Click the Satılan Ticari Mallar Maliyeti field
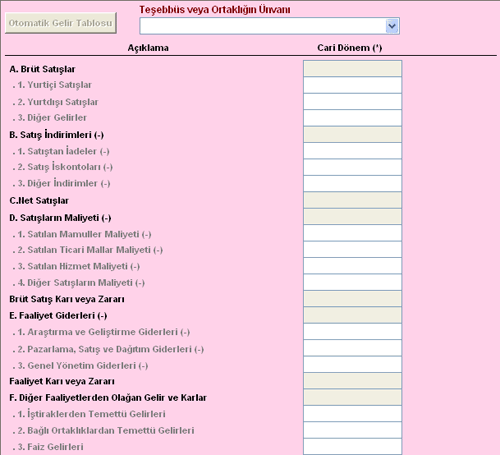 (353, 249)
